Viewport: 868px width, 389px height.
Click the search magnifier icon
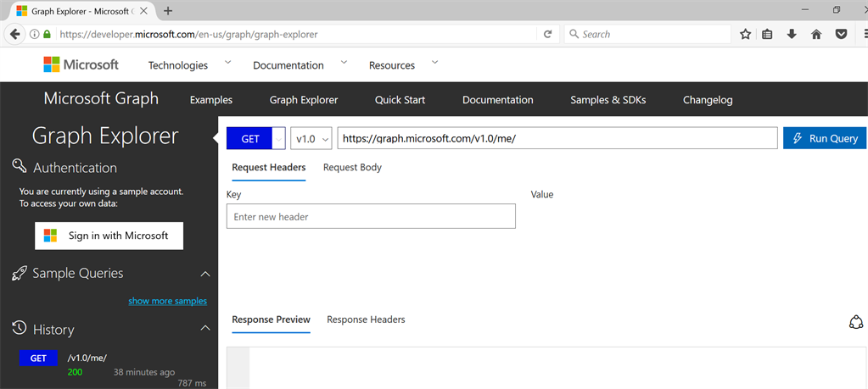point(574,34)
